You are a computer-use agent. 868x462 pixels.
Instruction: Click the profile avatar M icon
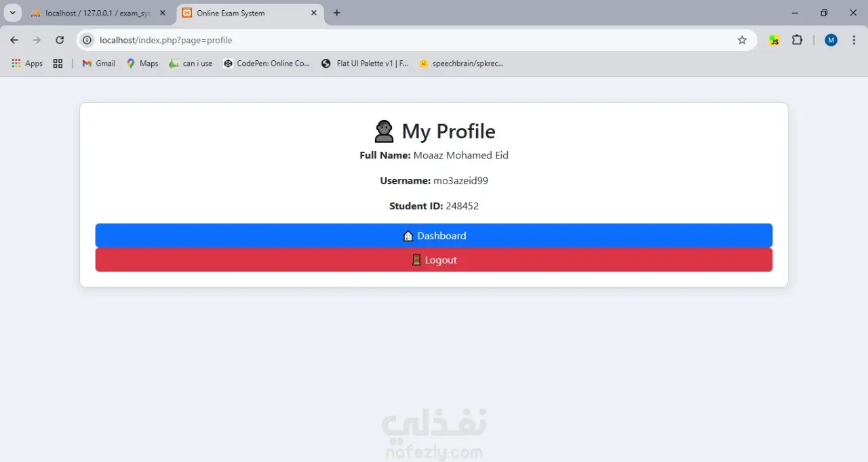tap(831, 40)
